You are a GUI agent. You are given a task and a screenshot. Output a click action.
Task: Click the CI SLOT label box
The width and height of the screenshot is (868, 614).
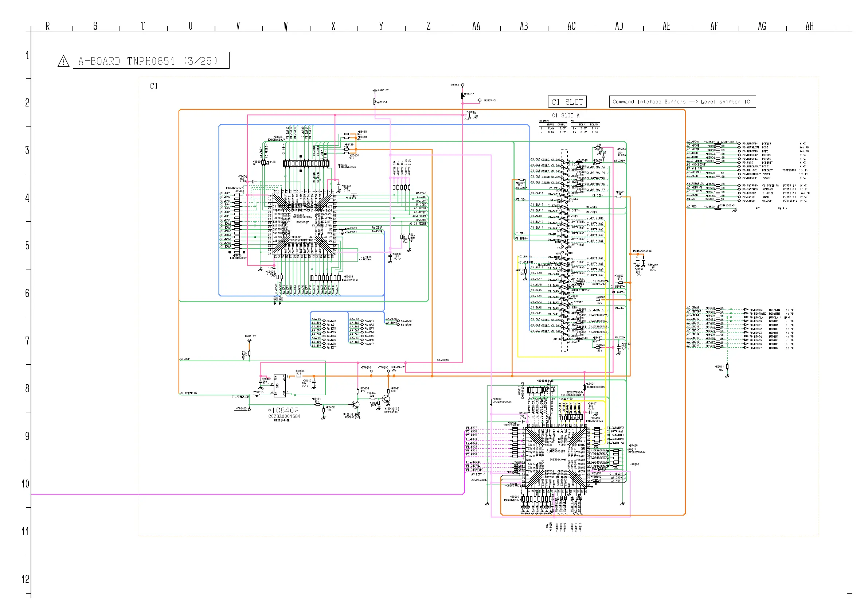[567, 102]
